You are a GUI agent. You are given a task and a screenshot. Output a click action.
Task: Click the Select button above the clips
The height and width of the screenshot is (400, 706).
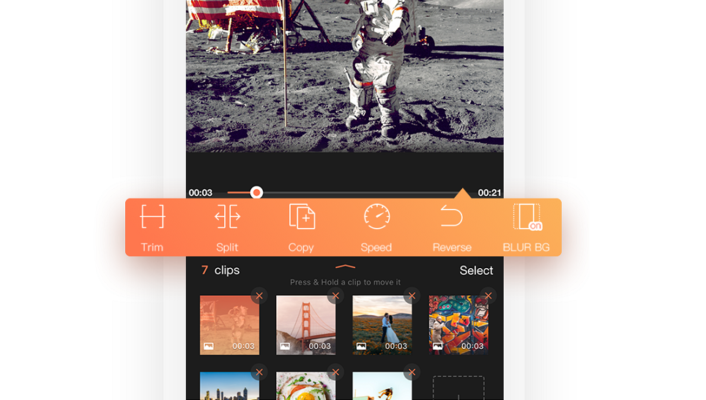click(476, 270)
